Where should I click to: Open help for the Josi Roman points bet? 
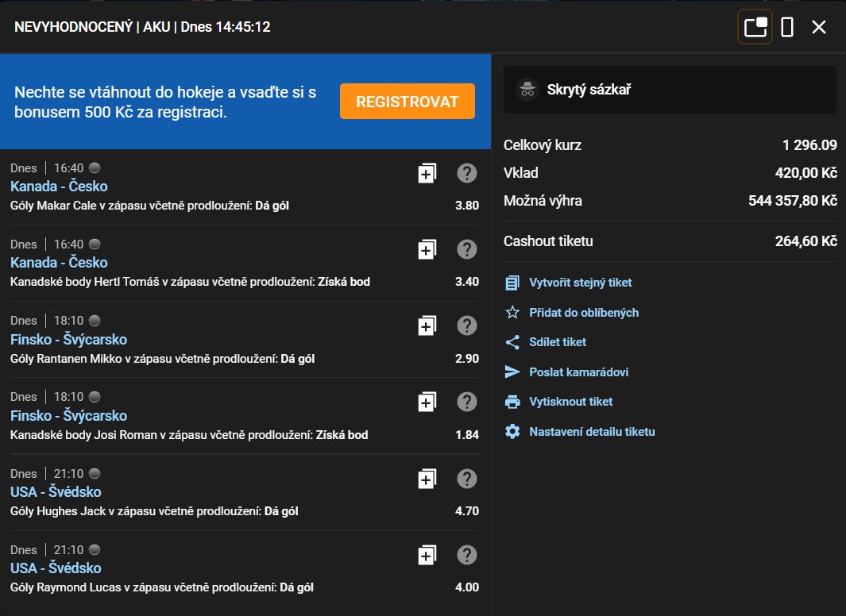click(467, 402)
